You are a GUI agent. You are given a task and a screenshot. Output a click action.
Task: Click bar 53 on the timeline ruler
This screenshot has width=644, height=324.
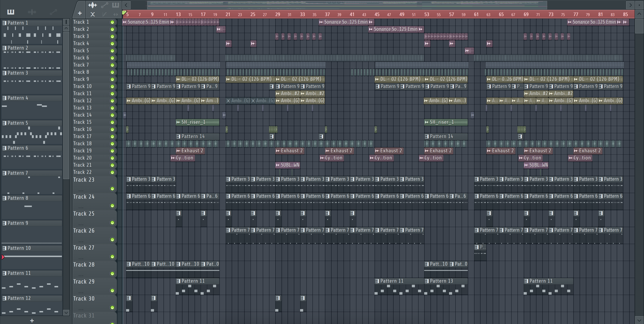(426, 15)
